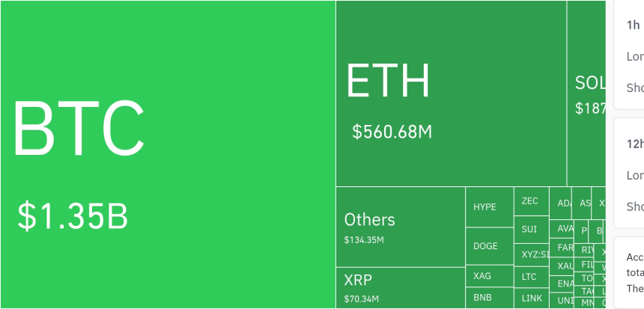Click the AVA tile

pyautogui.click(x=562, y=228)
